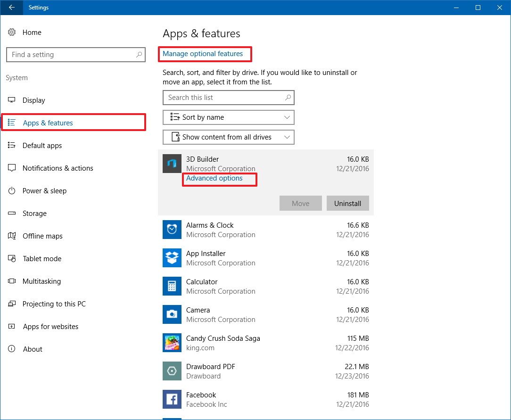The width and height of the screenshot is (511, 420).
Task: Click the Candy Crush Soda Saga icon
Action: tap(172, 343)
